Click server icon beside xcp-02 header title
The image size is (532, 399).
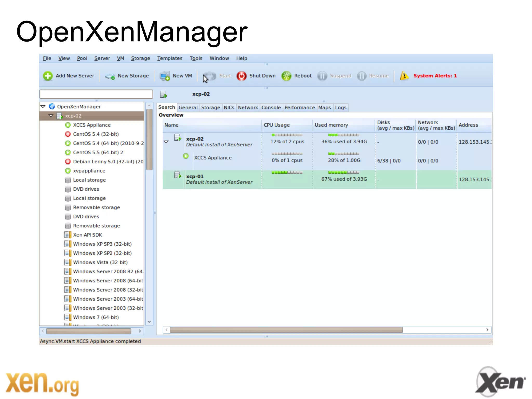(x=164, y=95)
